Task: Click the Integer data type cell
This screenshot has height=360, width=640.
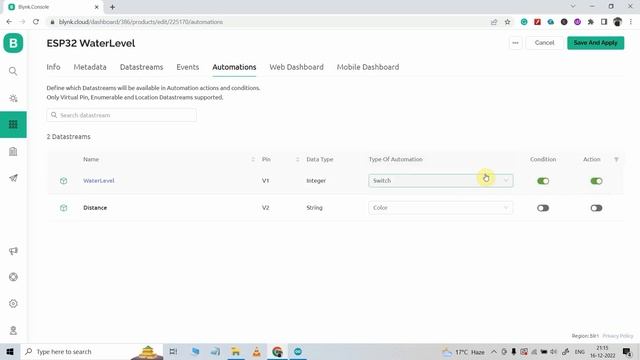Action: point(316,180)
